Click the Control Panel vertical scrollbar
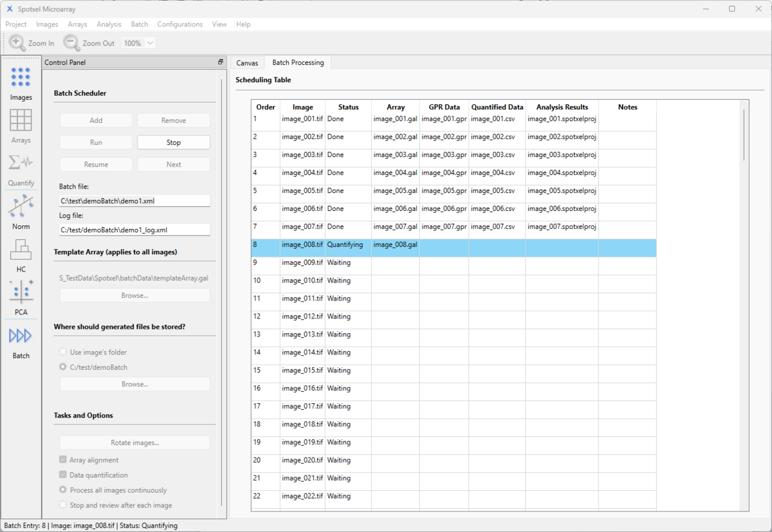 click(x=222, y=293)
